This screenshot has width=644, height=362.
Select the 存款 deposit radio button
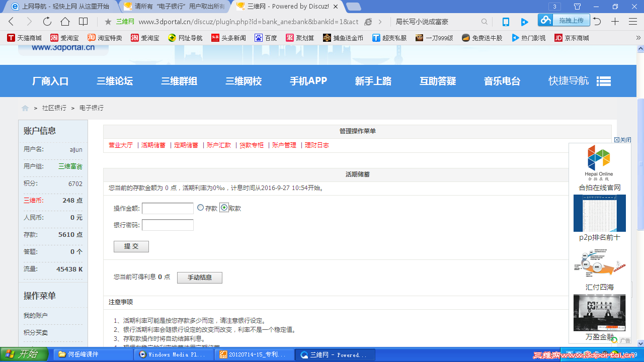click(x=200, y=208)
